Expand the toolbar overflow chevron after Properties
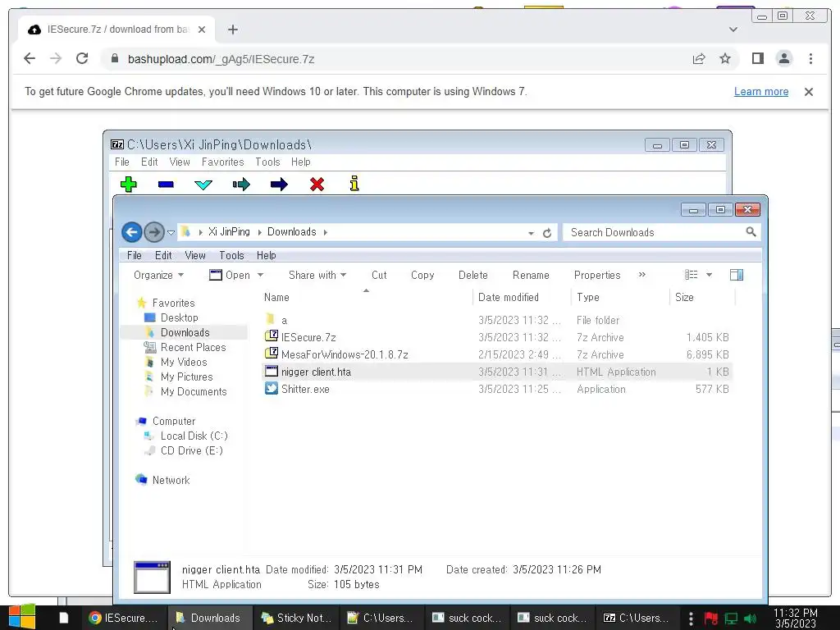Viewport: 840px width, 630px height. (641, 274)
